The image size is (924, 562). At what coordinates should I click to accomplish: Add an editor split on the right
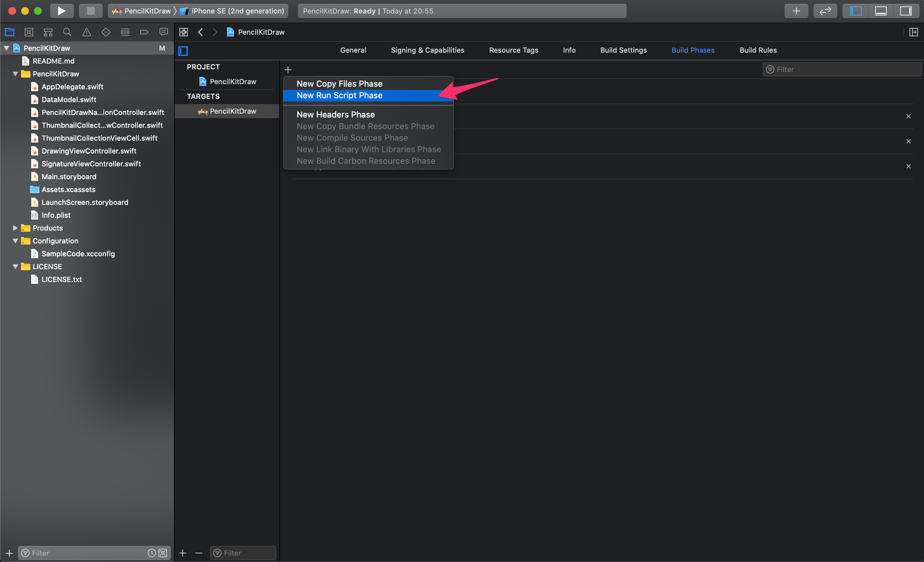pos(913,32)
